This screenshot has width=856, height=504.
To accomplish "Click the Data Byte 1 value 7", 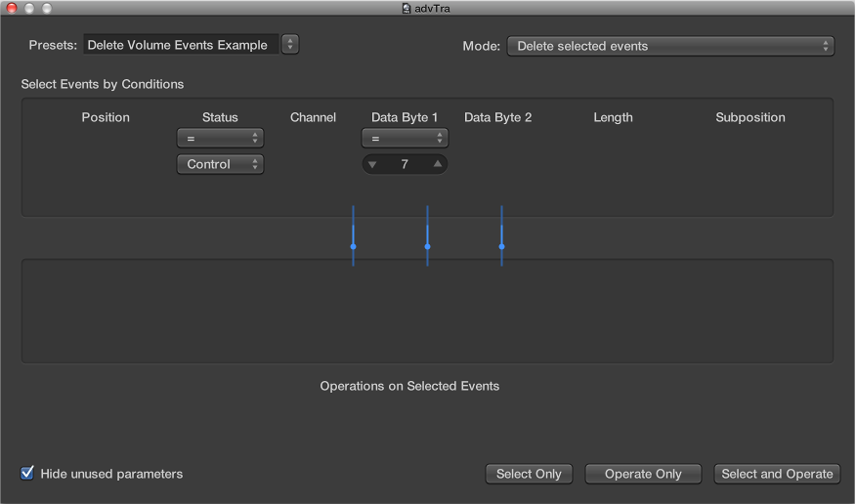I will (x=405, y=164).
